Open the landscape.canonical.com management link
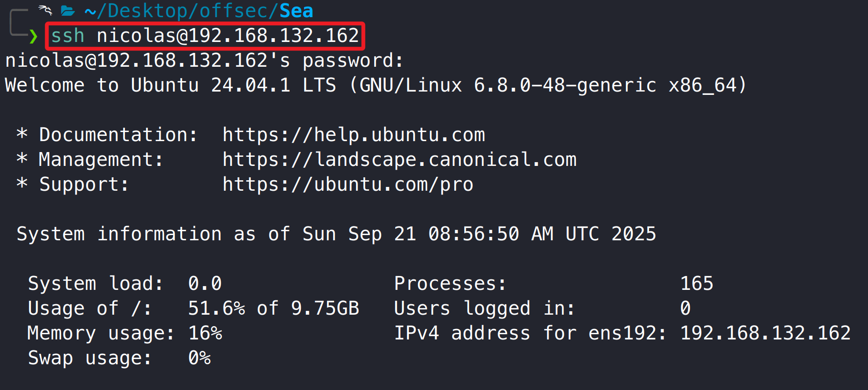Screen dimensions: 868x390 399,160
